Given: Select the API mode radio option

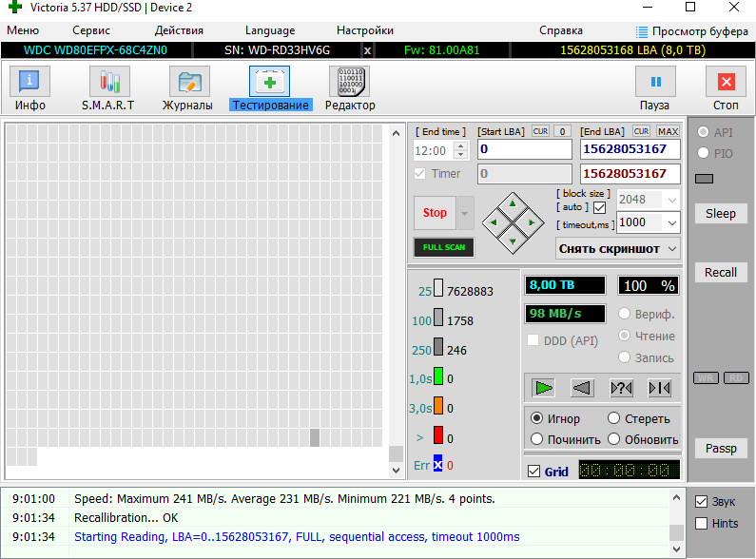Looking at the screenshot, I should (x=704, y=131).
